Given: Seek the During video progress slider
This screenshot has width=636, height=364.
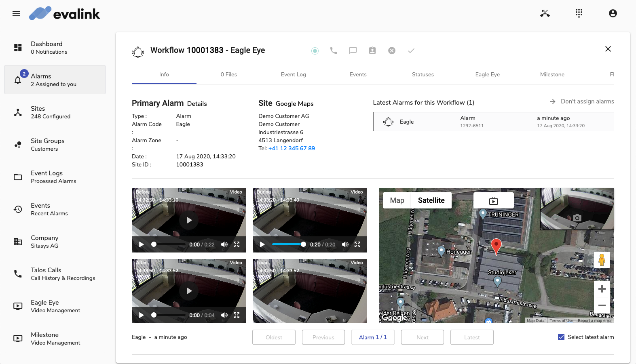Looking at the screenshot, I should point(289,244).
